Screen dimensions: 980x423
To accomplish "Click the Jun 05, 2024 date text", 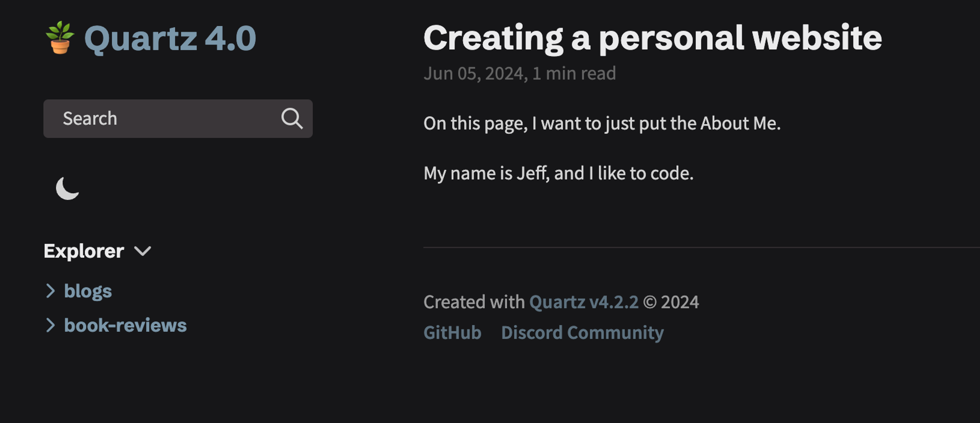I will tap(475, 74).
